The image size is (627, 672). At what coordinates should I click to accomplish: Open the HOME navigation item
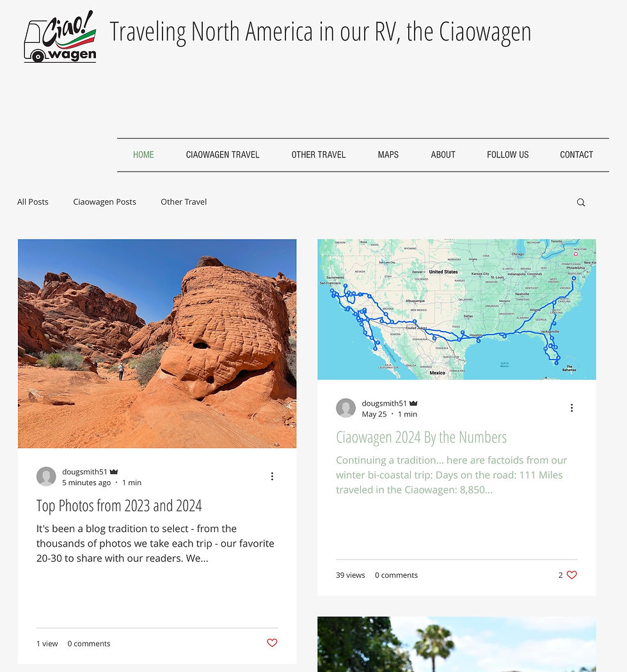pyautogui.click(x=143, y=155)
